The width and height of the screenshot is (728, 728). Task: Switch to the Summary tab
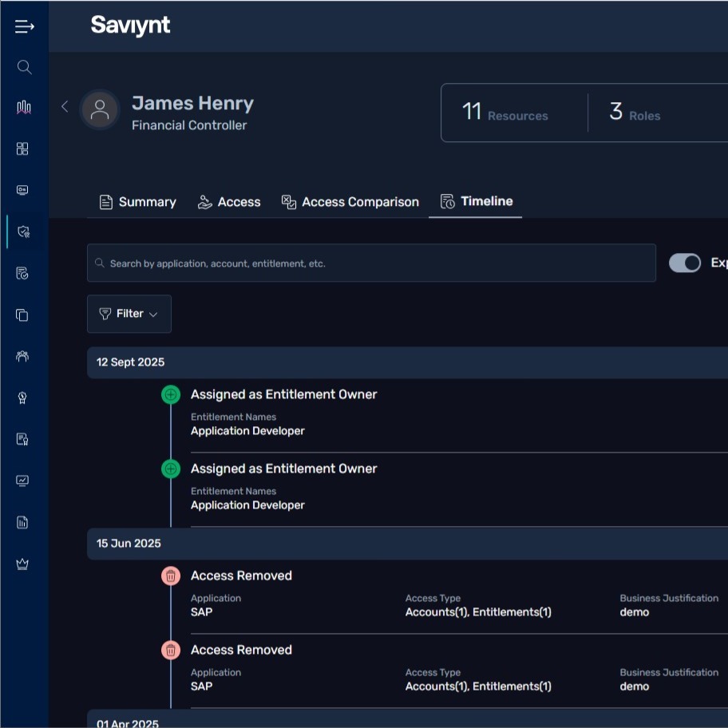coord(138,202)
